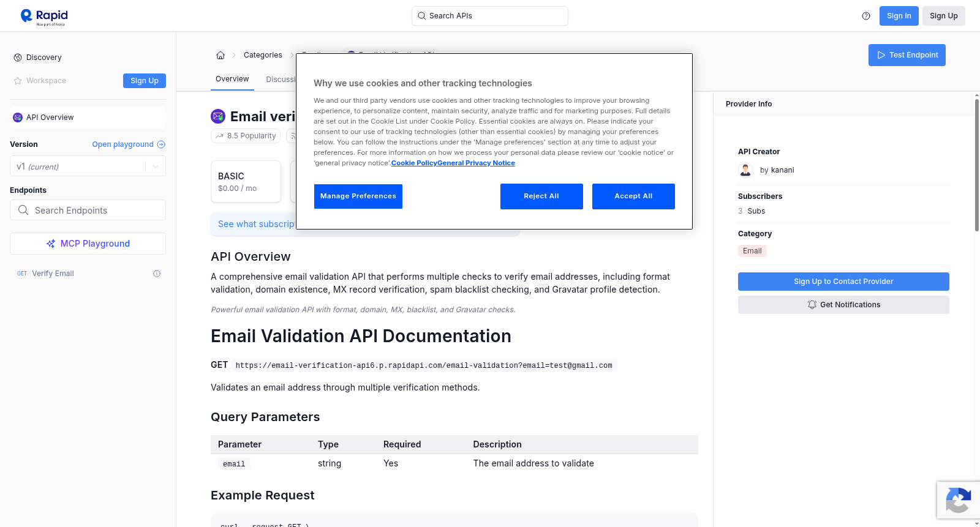The width and height of the screenshot is (980, 527).
Task: Click the '3 Subs' subscribers text
Action: click(x=752, y=211)
